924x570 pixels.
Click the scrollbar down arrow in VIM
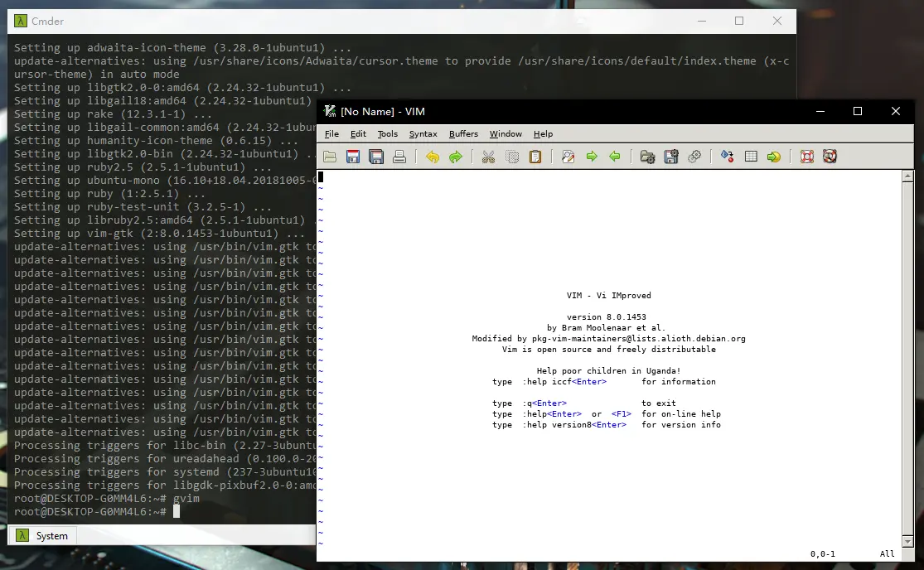(x=907, y=541)
